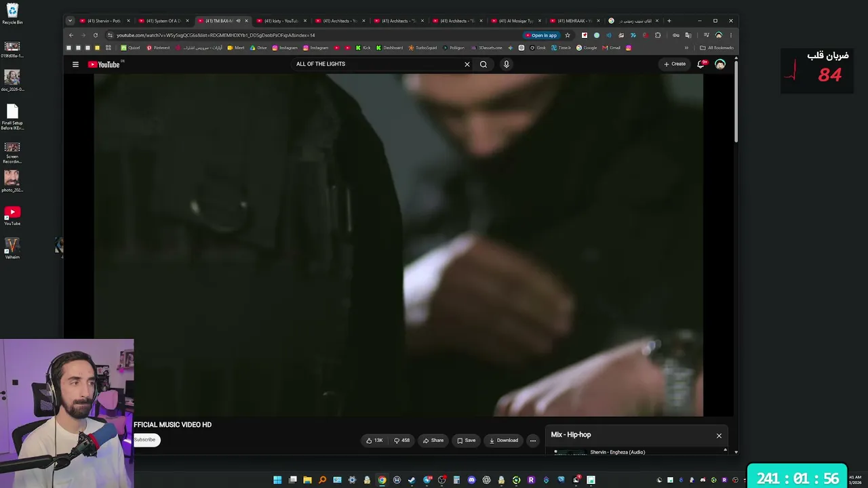The width and height of the screenshot is (868, 488).
Task: Reload the current page
Action: point(96,35)
